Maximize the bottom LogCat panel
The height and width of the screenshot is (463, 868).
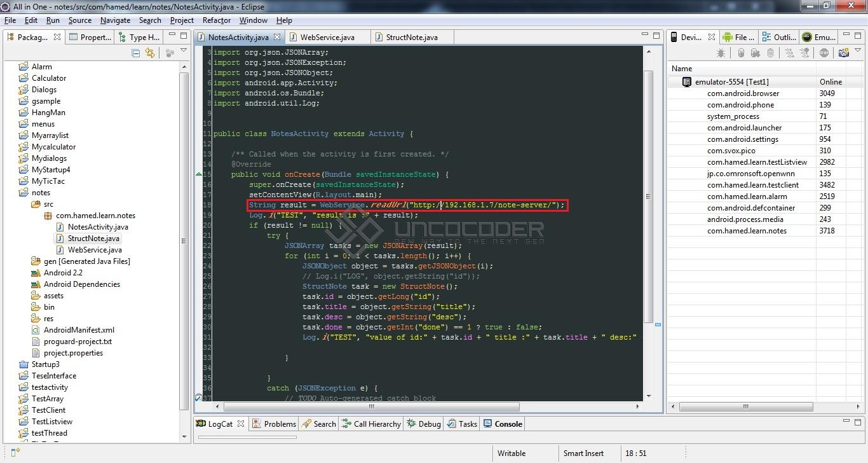coord(858,423)
